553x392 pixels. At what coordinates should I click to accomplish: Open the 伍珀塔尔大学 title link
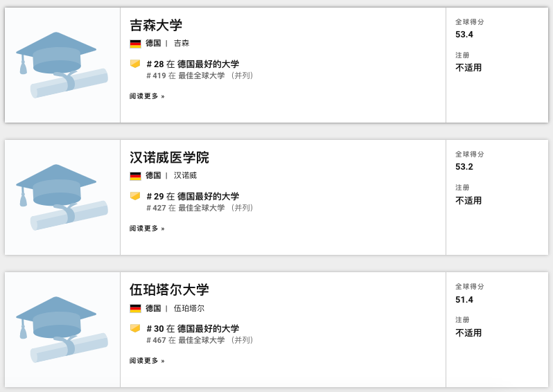(169, 290)
